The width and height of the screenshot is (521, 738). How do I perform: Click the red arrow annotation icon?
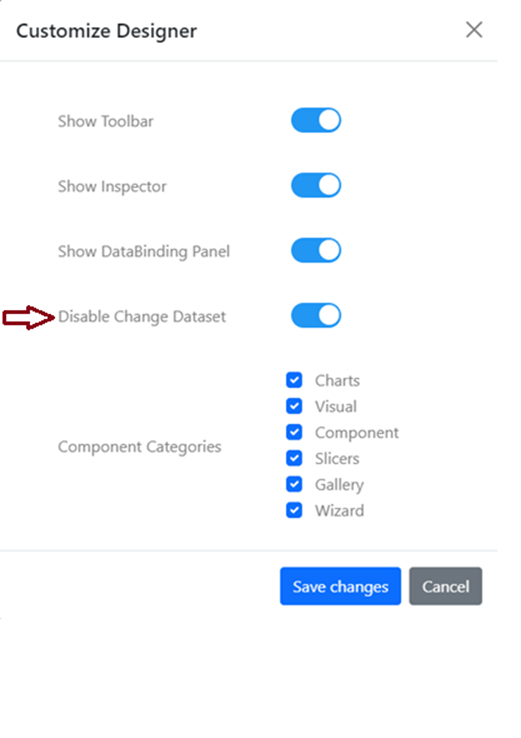[29, 317]
